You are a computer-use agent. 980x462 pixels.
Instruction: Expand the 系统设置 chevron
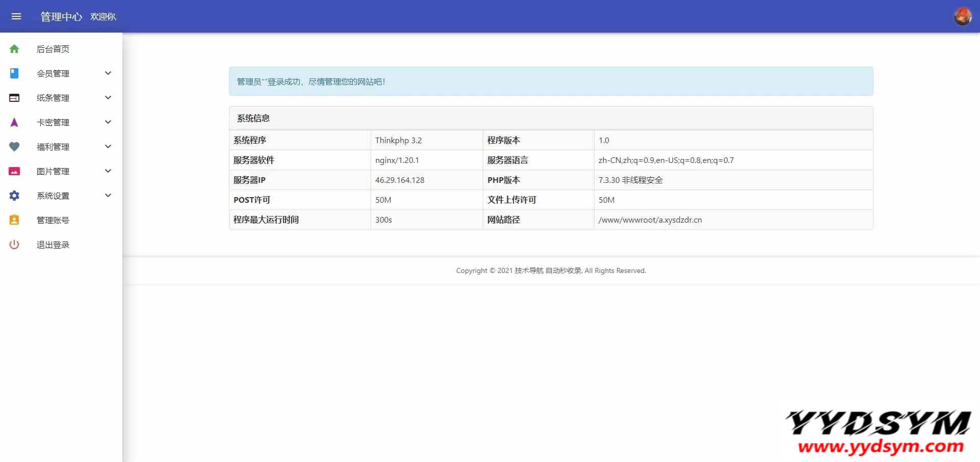click(108, 196)
